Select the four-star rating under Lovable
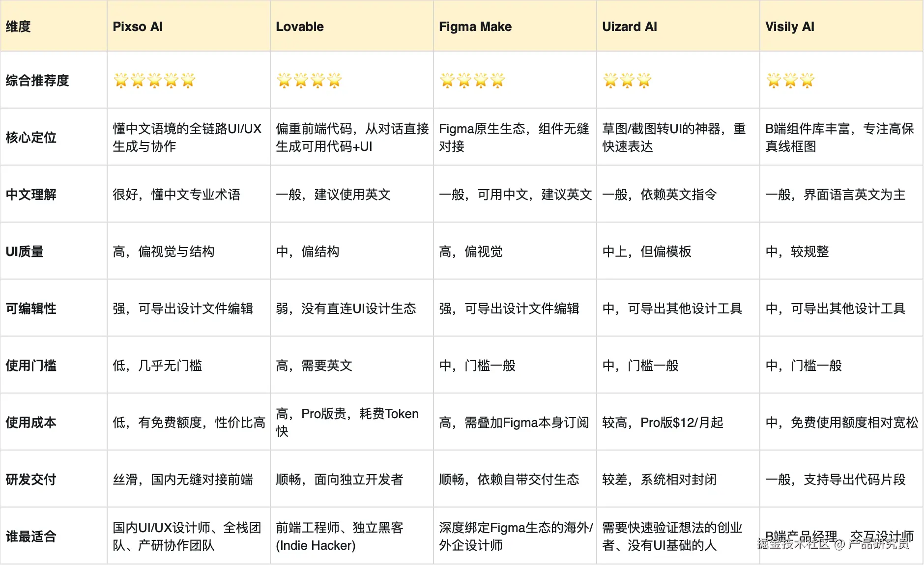 coord(309,80)
